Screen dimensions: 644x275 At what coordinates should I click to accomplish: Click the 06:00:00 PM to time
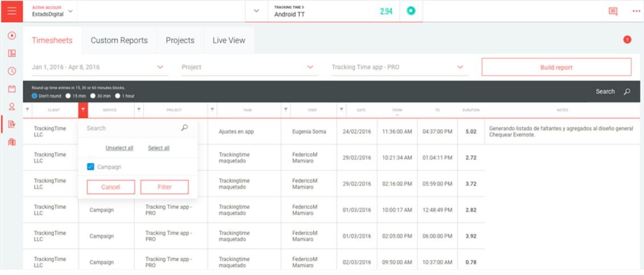pos(437,236)
